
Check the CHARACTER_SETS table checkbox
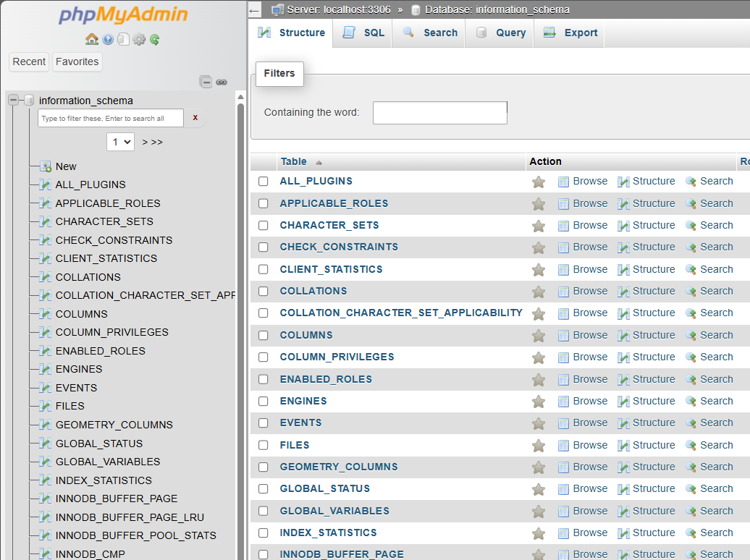(x=264, y=226)
